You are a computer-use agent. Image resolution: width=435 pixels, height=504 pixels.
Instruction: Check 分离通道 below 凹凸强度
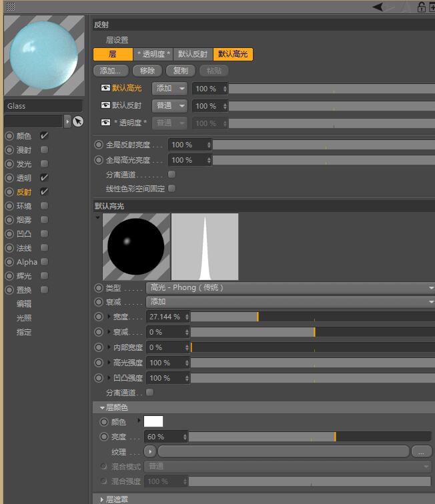[x=149, y=392]
